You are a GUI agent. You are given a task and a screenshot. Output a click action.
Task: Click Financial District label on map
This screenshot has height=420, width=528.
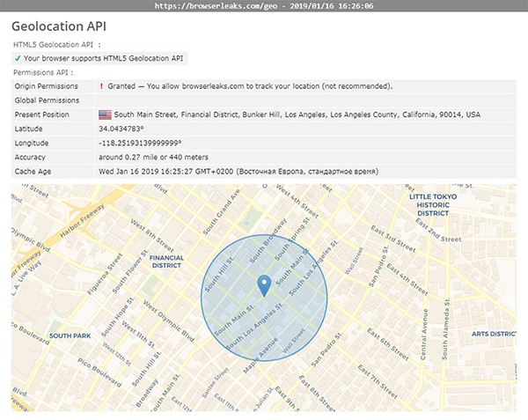pyautogui.click(x=166, y=262)
